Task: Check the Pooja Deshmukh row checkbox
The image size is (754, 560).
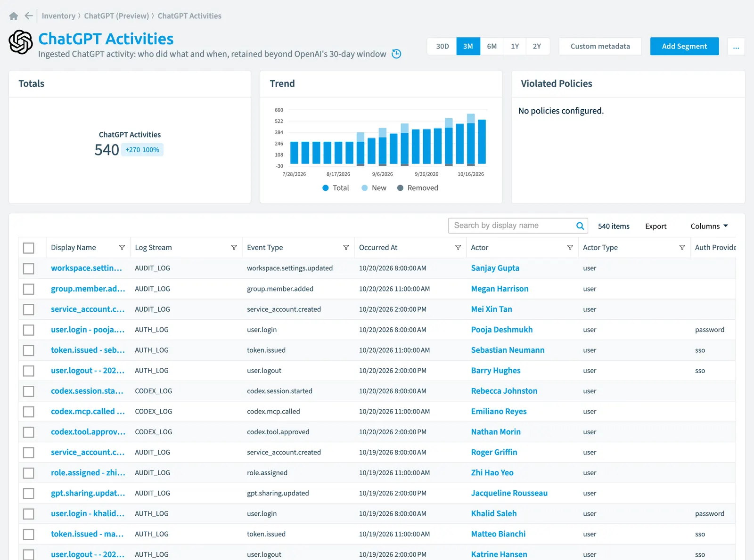Action: point(29,330)
